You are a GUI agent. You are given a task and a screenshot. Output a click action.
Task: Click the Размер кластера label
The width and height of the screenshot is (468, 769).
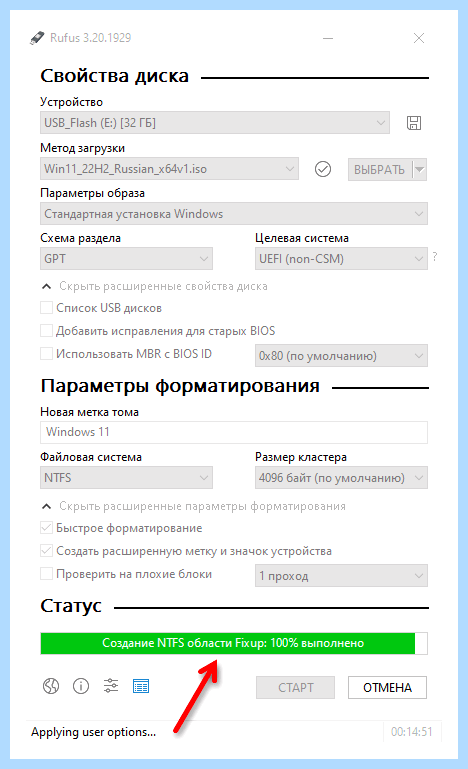(301, 457)
